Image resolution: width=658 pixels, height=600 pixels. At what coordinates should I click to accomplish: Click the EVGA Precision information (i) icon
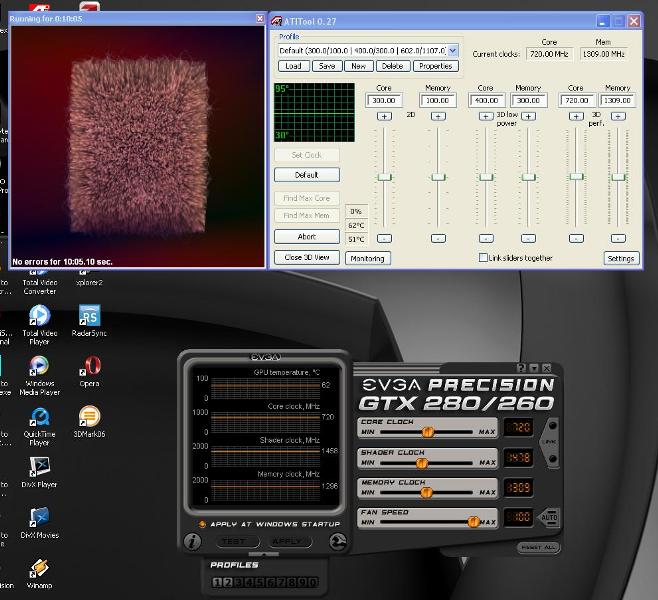(x=192, y=542)
